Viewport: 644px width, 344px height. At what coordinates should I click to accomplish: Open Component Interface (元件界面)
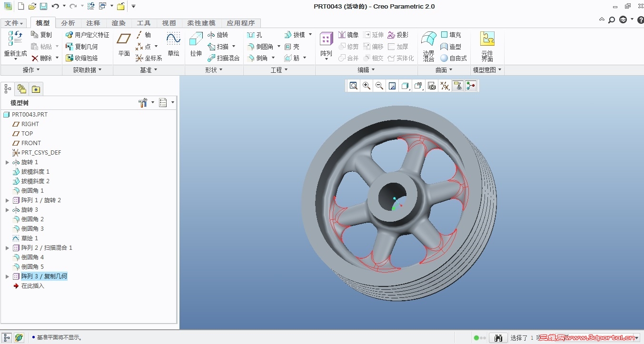[x=487, y=47]
